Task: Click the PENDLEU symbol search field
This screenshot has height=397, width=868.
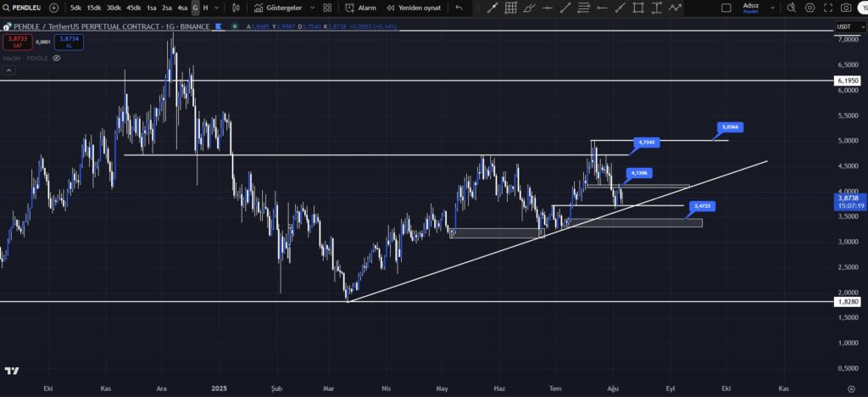Action: click(23, 8)
